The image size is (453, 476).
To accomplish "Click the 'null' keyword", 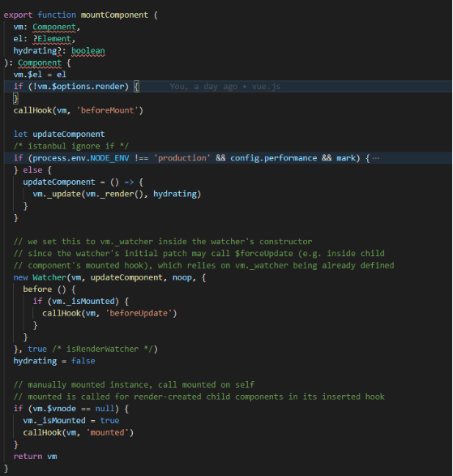I will coord(105,409).
